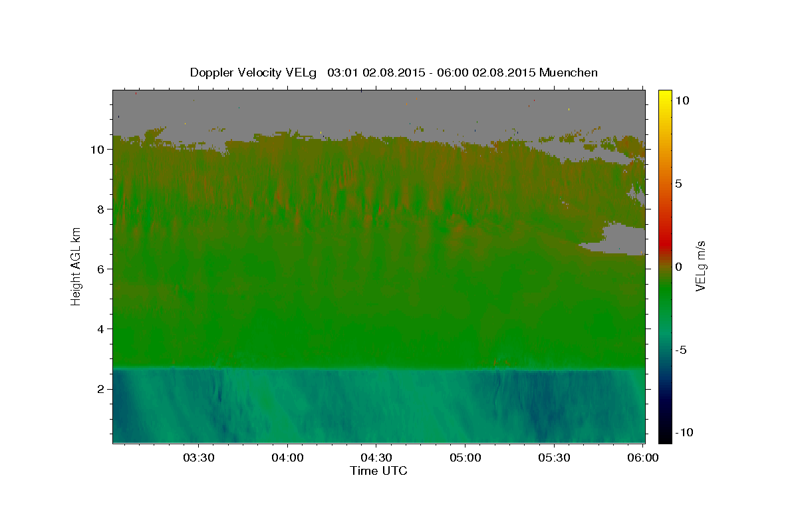Viewport: 798px width, 532px height.
Task: Click the red band of the colorbar
Action: (665, 243)
